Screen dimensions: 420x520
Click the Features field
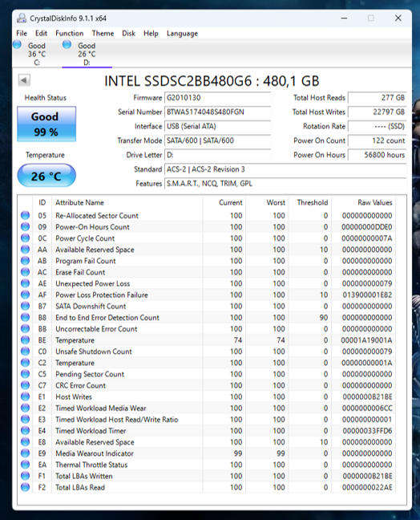click(x=285, y=184)
